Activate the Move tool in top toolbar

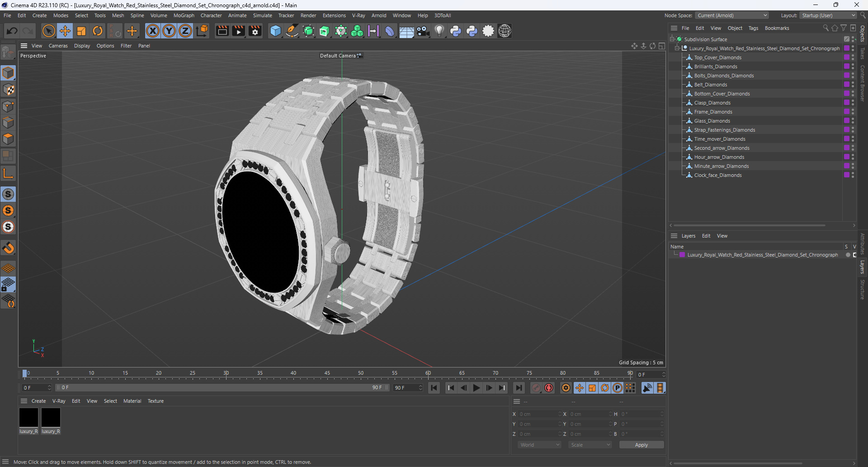tap(65, 31)
